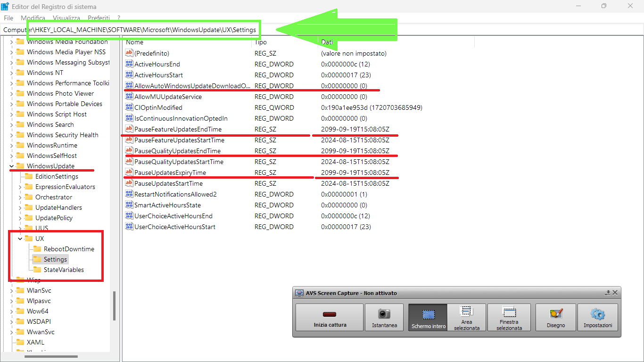Expand the WlanSvc node

(x=11, y=290)
